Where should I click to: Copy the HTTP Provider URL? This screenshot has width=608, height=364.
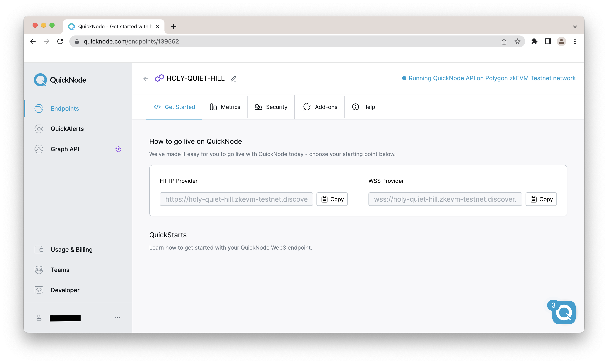332,199
